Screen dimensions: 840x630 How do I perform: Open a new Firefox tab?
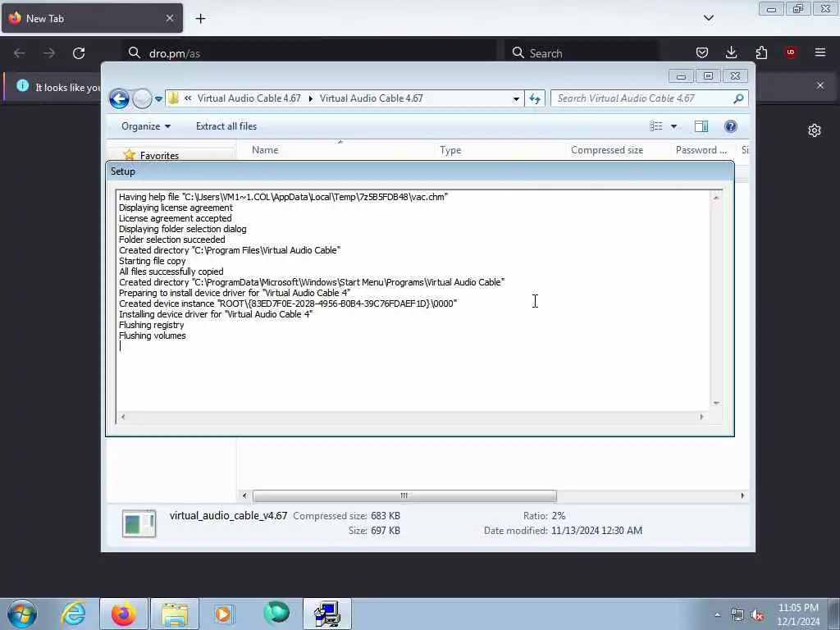coord(200,19)
